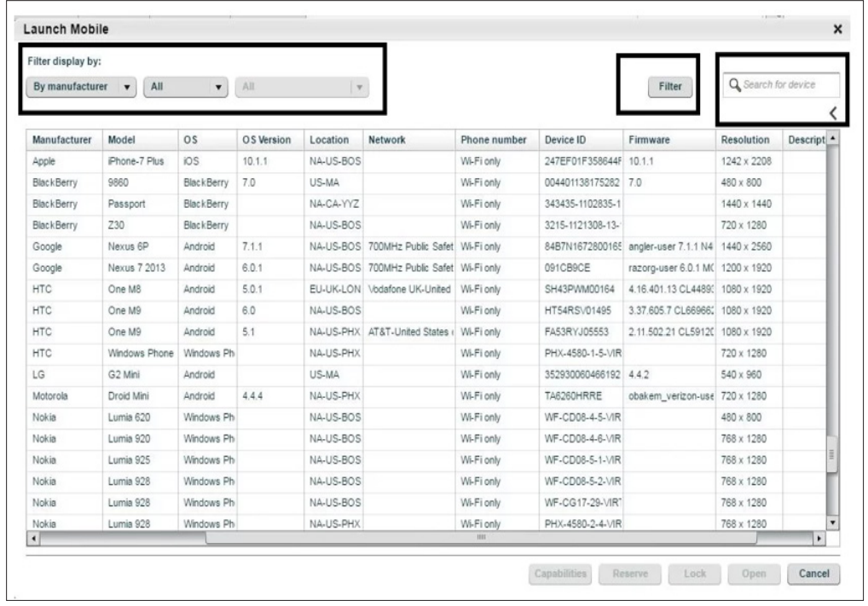Click the AT&T-United States network cell
This screenshot has height=606, width=868.
pyautogui.click(x=409, y=332)
